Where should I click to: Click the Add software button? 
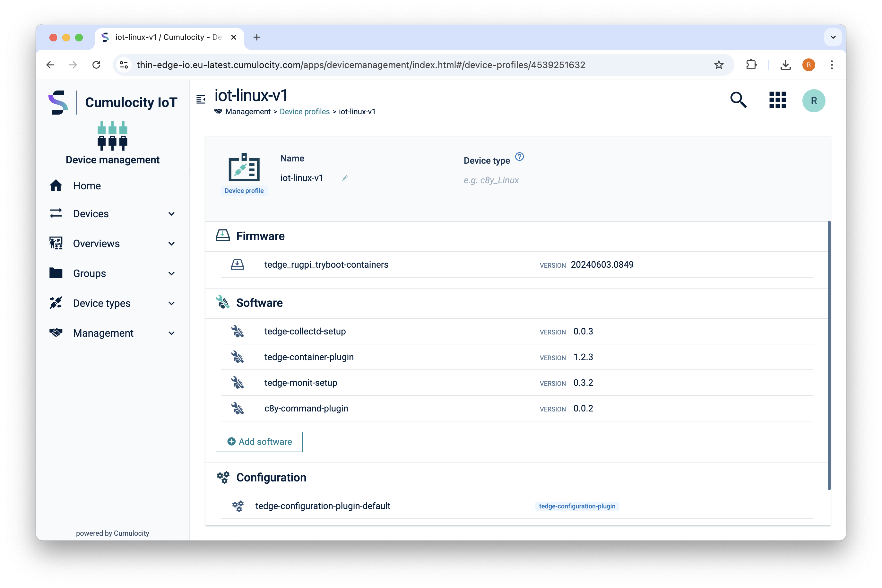(259, 442)
